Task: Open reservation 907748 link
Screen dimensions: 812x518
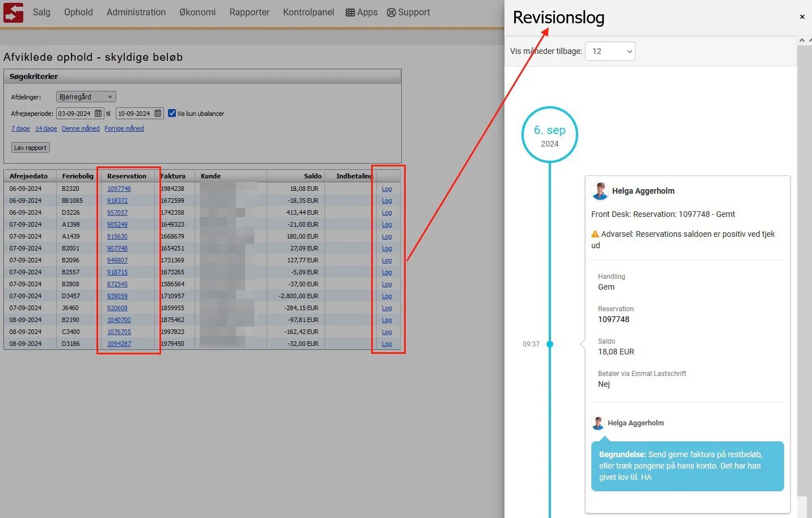Action: pyautogui.click(x=117, y=249)
